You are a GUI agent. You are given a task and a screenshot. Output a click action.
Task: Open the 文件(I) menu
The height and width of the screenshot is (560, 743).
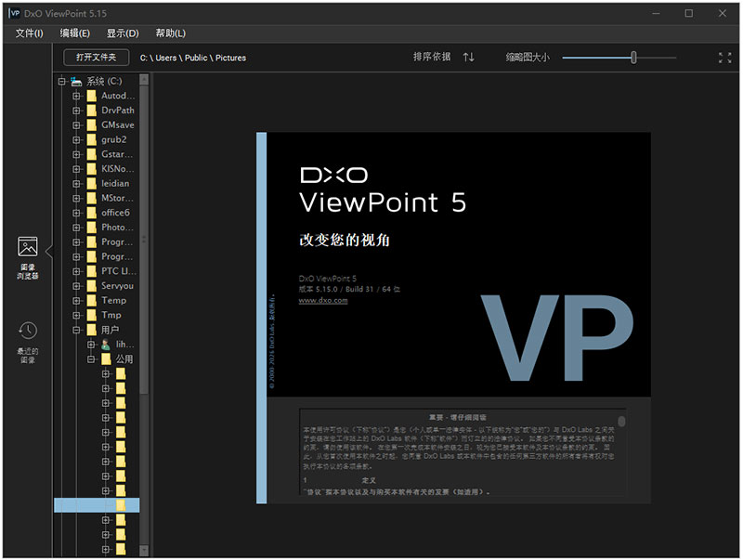tap(30, 33)
